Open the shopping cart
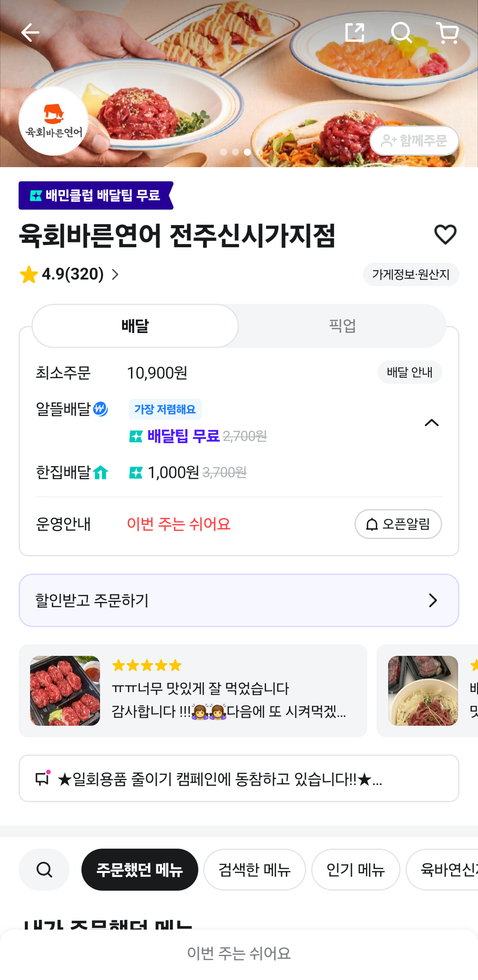The image size is (478, 980). point(447,33)
